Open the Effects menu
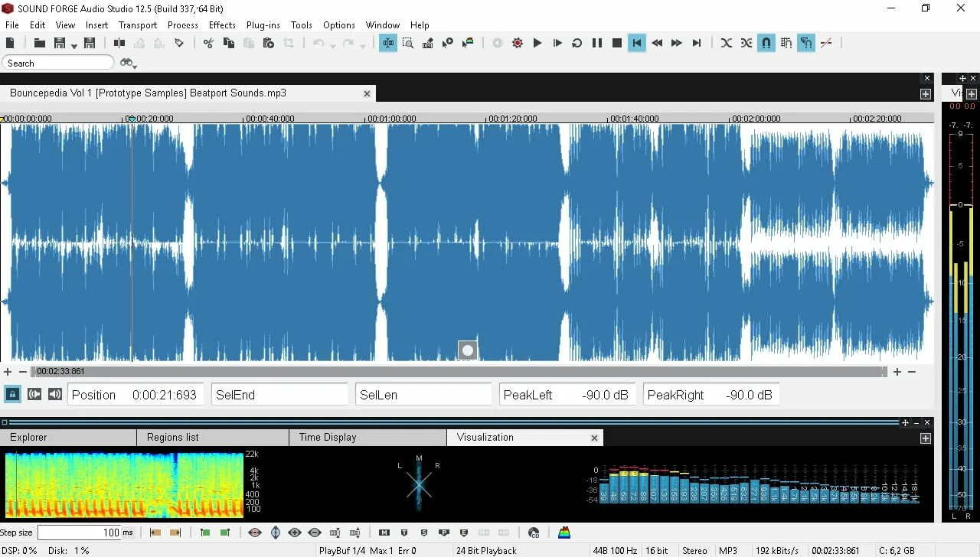The image size is (980, 557). [222, 25]
